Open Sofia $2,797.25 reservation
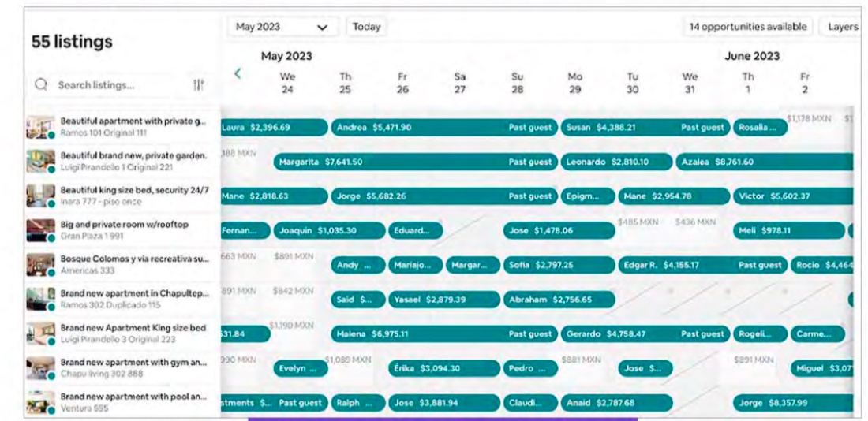The width and height of the screenshot is (868, 421). point(559,265)
